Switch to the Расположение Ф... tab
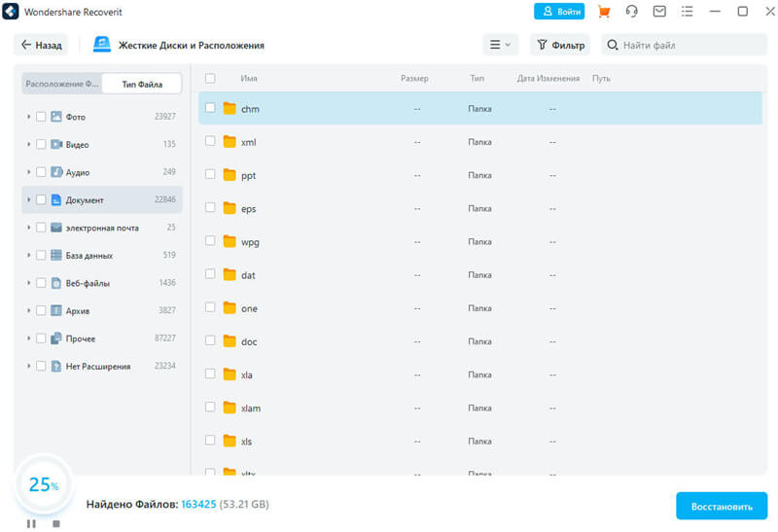 click(62, 84)
